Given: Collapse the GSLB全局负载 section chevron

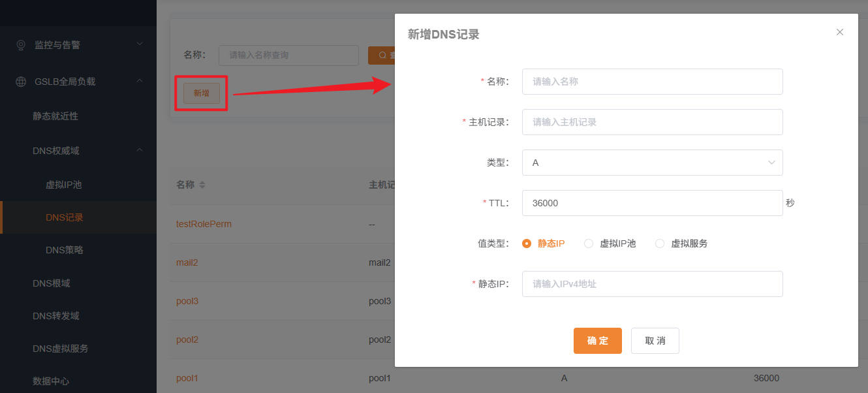Looking at the screenshot, I should click(x=139, y=81).
